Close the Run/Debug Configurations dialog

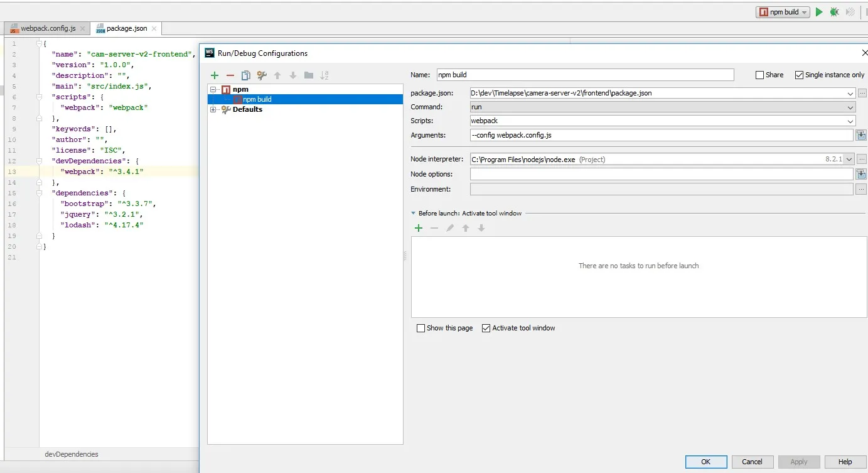pyautogui.click(x=865, y=53)
